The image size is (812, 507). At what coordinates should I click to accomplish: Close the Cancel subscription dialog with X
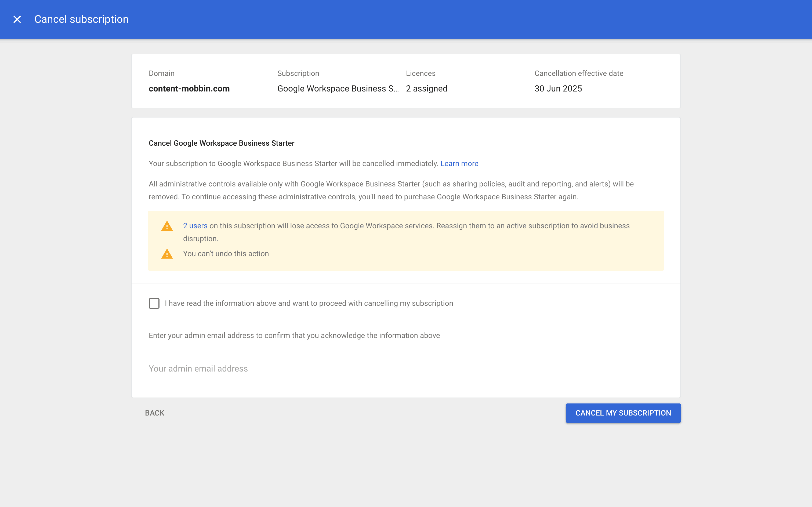click(x=17, y=19)
